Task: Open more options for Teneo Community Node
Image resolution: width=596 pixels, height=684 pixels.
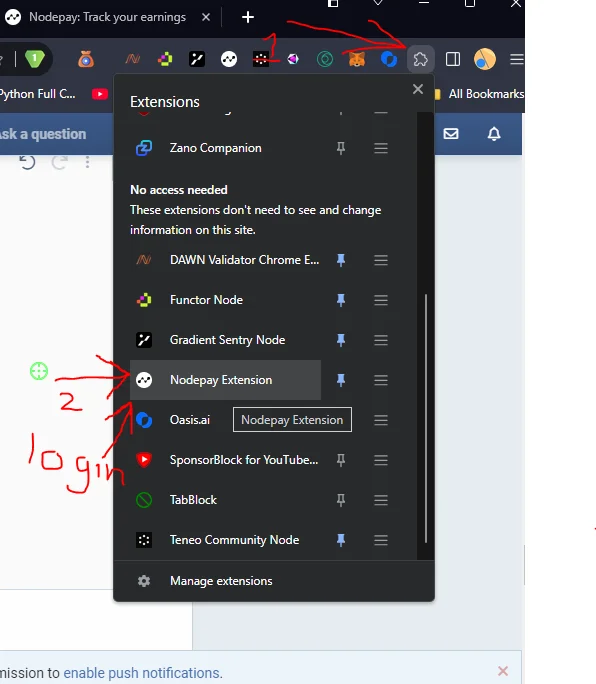Action: [381, 540]
